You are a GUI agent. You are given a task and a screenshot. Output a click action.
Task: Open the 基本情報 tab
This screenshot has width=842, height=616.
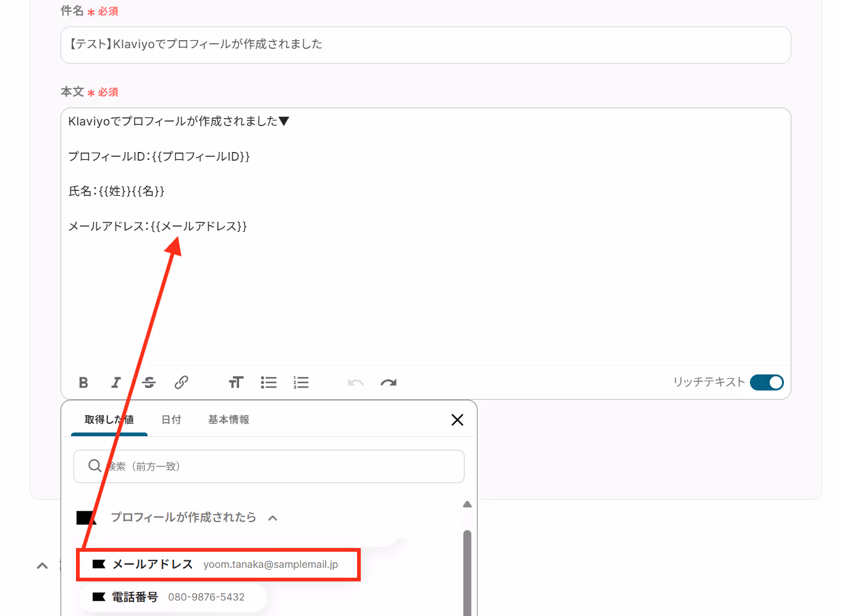(x=229, y=420)
